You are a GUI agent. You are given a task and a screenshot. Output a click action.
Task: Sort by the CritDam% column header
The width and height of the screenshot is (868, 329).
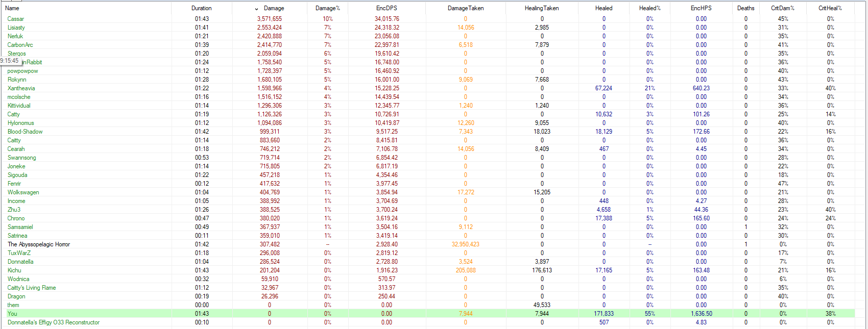point(782,8)
